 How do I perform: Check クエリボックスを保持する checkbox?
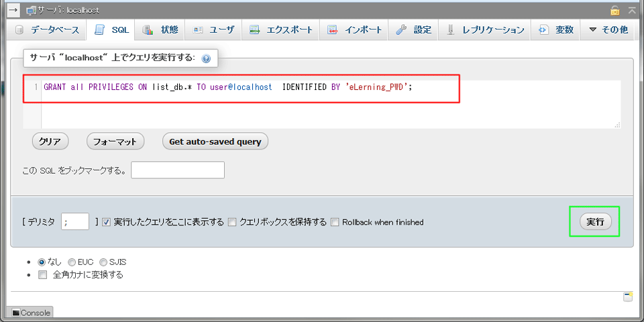(232, 222)
